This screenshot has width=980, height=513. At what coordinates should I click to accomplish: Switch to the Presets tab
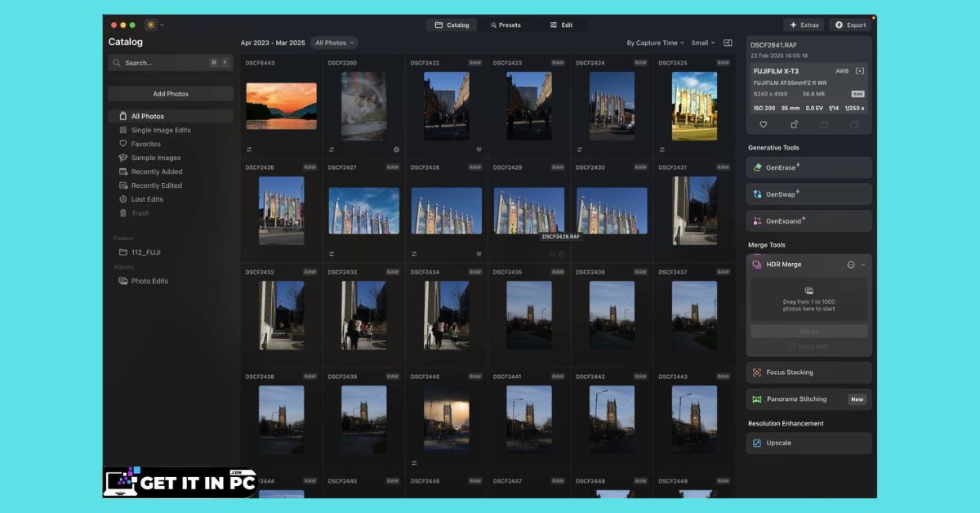point(506,25)
